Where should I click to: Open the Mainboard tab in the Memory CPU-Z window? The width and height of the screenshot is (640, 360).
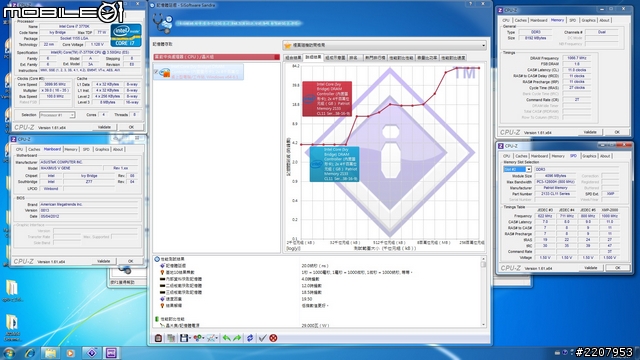tap(539, 20)
